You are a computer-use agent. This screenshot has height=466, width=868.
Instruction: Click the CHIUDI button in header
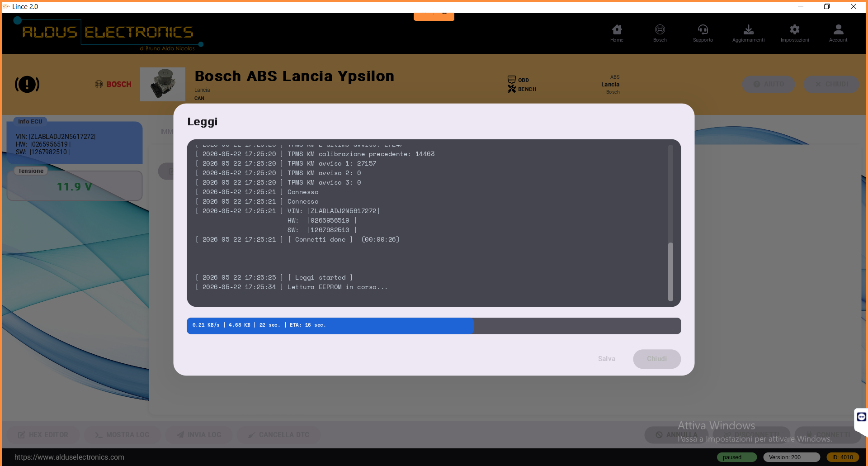tap(831, 84)
